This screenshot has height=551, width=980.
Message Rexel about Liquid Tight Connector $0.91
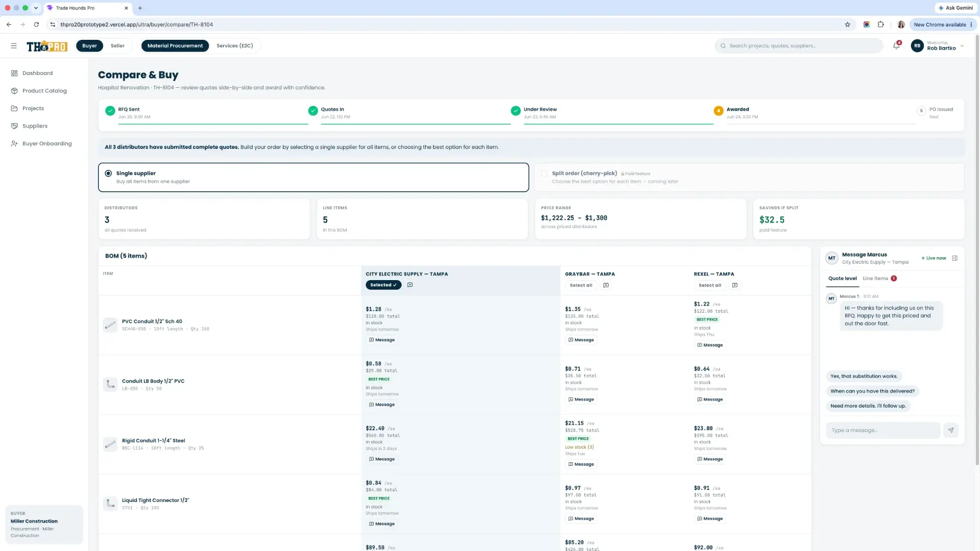pyautogui.click(x=710, y=519)
